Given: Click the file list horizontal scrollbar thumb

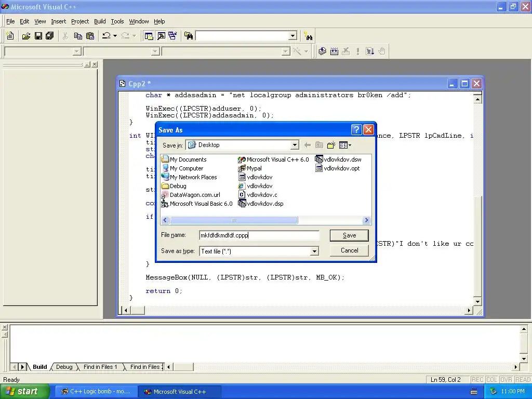Looking at the screenshot, I should click(x=233, y=220).
